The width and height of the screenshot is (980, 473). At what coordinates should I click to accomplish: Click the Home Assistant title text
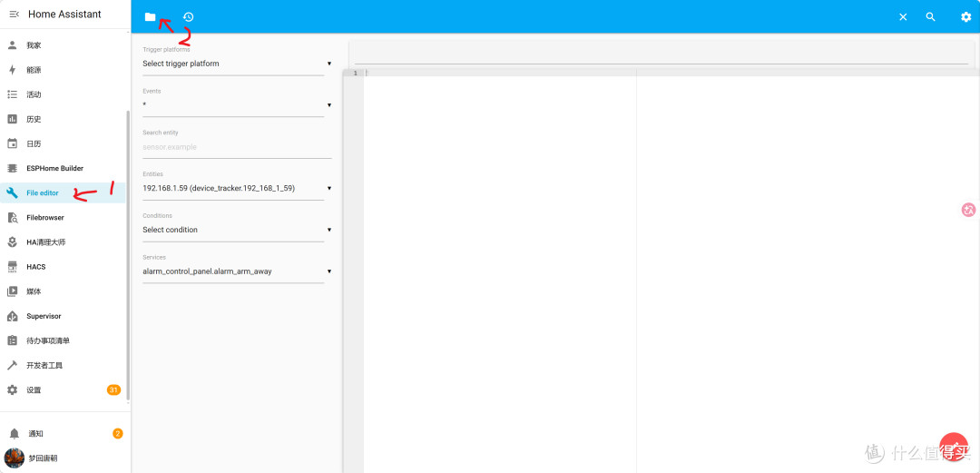click(64, 14)
